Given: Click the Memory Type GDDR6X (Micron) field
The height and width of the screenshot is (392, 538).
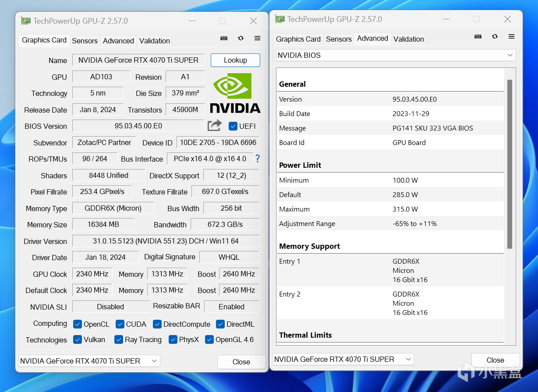Looking at the screenshot, I should coord(113,208).
